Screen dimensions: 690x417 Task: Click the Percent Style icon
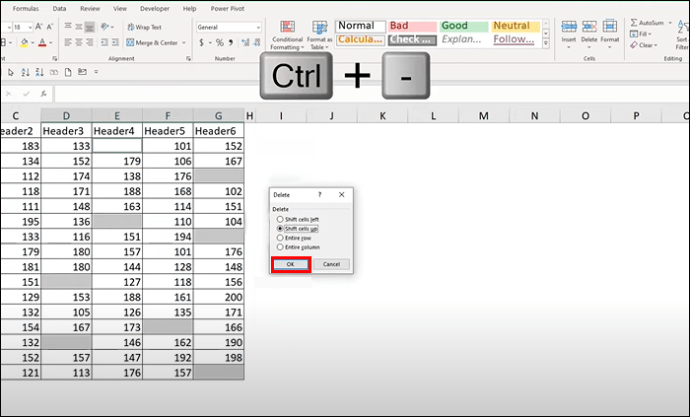220,43
